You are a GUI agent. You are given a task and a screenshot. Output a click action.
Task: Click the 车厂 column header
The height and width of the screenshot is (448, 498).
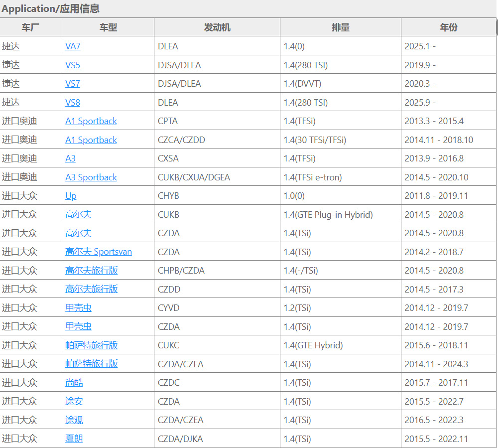pos(31,27)
